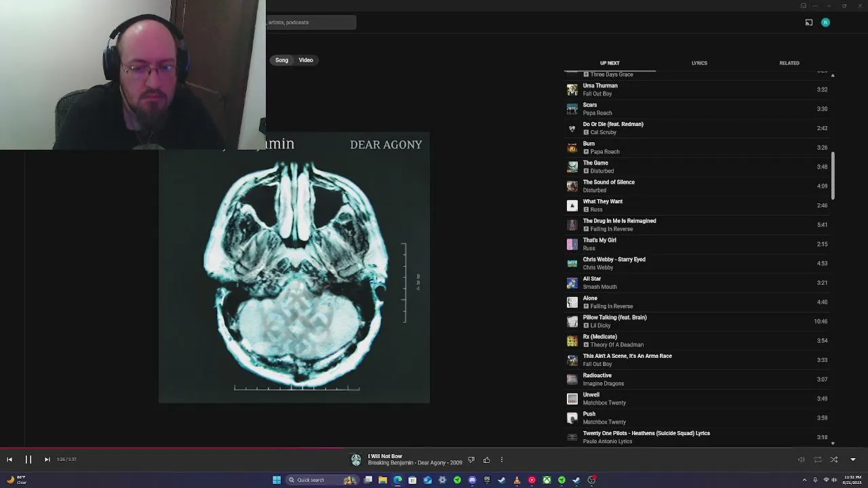Toggle repeat mode
Image resolution: width=868 pixels, height=488 pixels.
tap(818, 460)
